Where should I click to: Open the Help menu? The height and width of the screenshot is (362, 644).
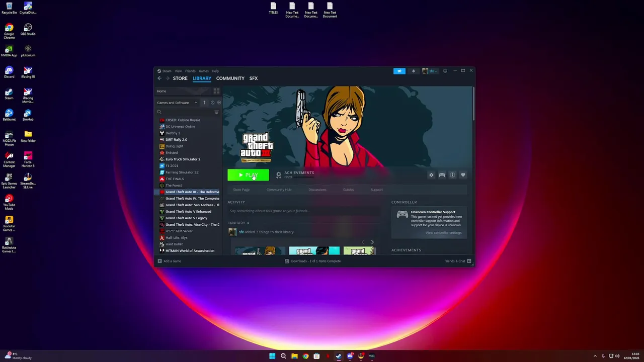click(x=215, y=71)
